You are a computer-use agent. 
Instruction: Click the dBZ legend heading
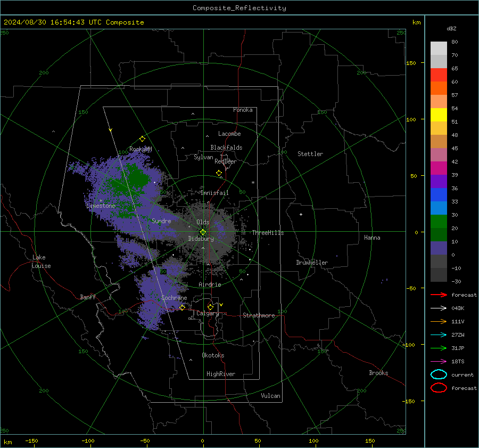(x=451, y=29)
